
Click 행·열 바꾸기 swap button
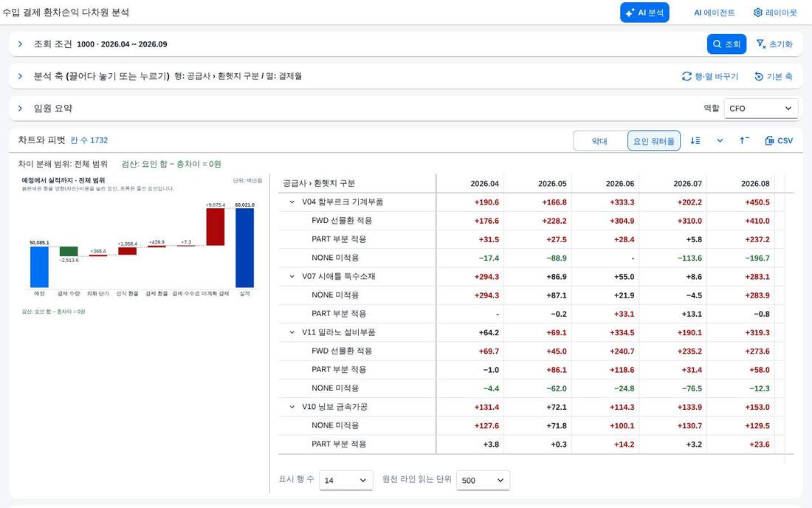point(710,76)
